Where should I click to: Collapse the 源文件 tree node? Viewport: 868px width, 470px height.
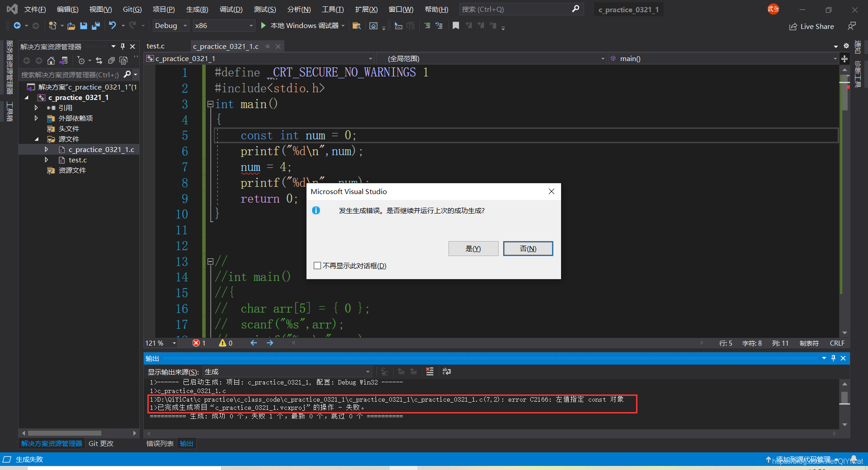click(37, 139)
